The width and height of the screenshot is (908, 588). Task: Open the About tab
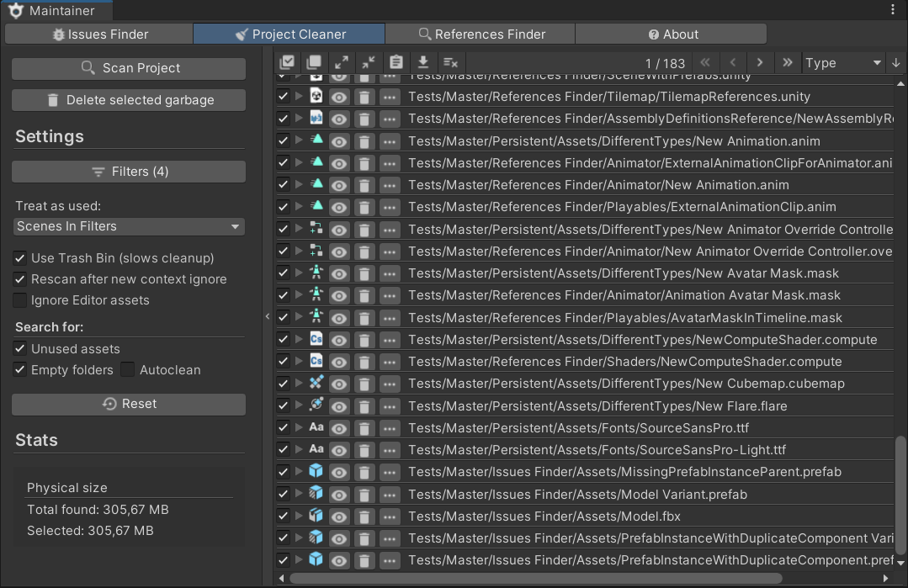point(672,34)
